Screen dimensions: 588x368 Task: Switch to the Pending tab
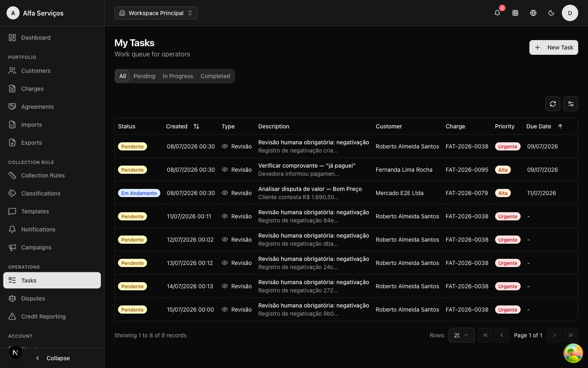click(x=144, y=76)
